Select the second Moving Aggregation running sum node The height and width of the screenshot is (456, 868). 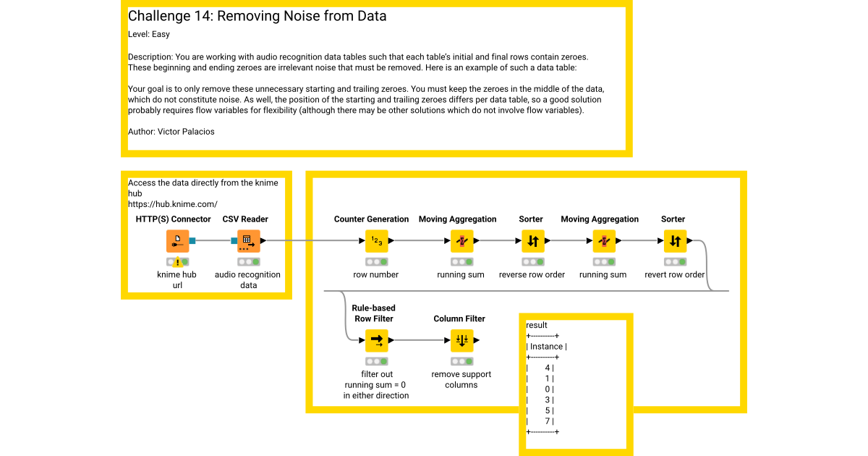[x=603, y=240]
